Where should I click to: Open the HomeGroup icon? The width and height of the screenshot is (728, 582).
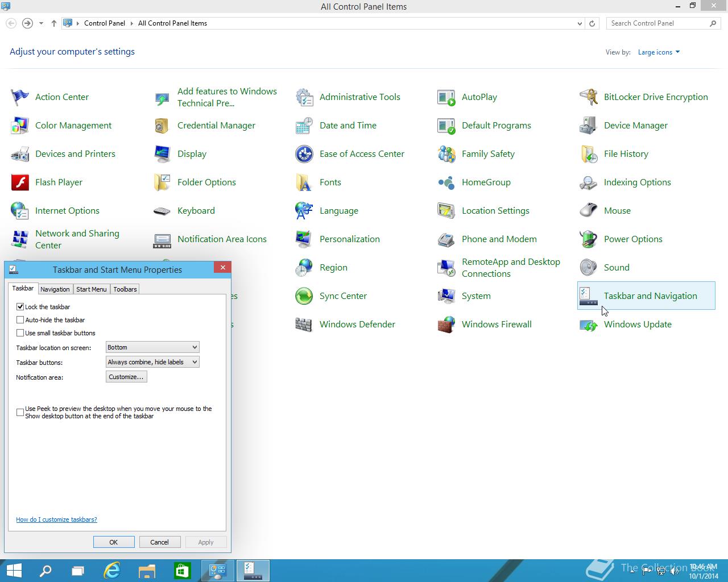[x=446, y=182]
